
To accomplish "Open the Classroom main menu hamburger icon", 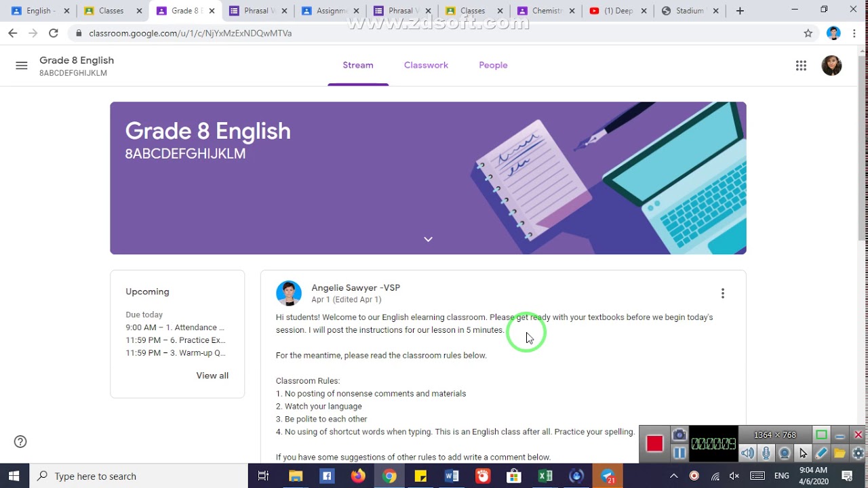I will [x=22, y=66].
